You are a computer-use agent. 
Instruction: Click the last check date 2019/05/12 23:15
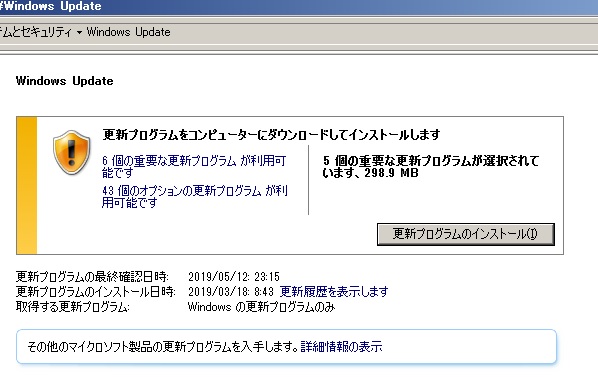coord(234,276)
